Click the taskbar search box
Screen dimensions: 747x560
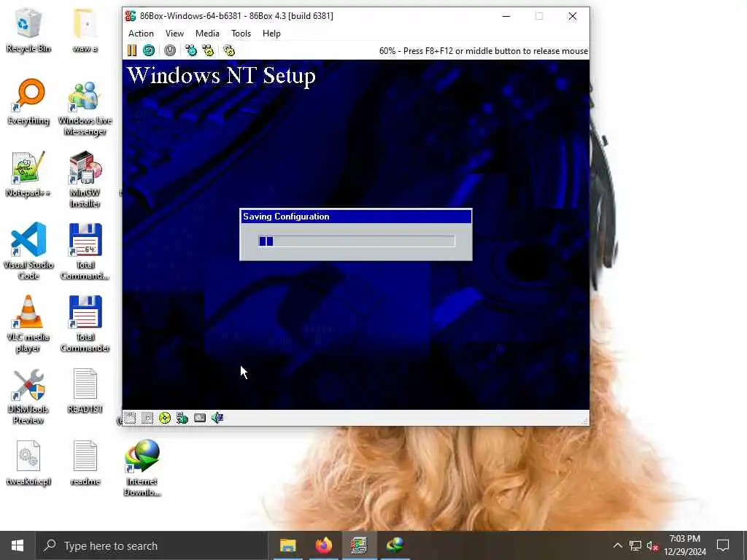click(152, 545)
